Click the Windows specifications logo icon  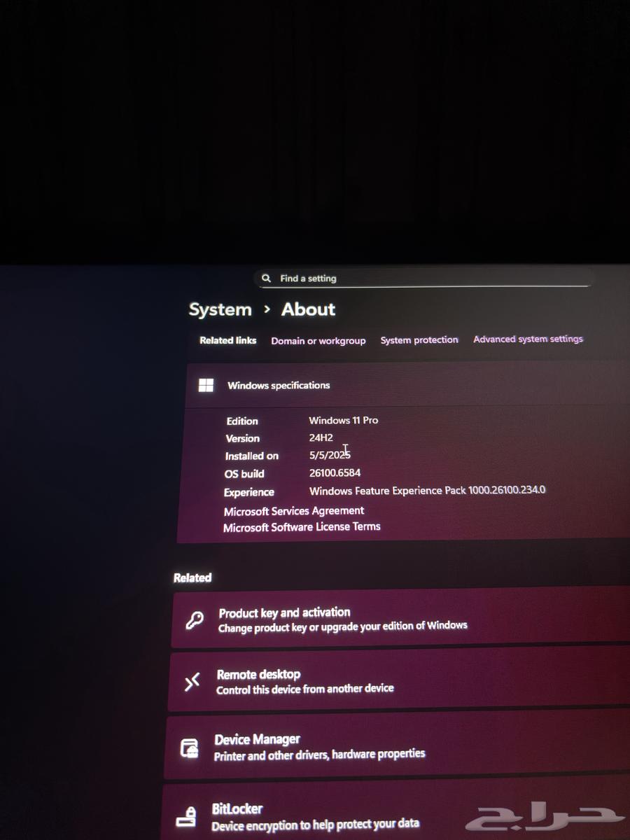206,385
